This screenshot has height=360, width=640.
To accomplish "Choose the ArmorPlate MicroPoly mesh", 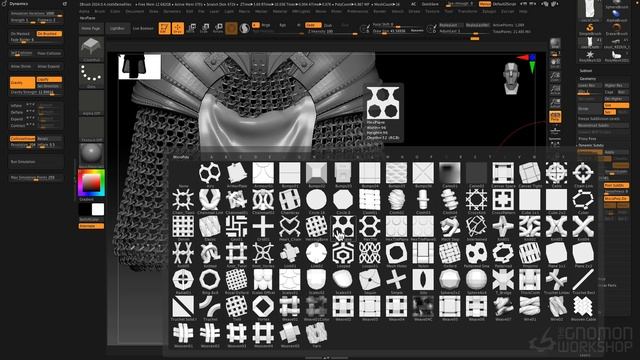I will coord(236,173).
